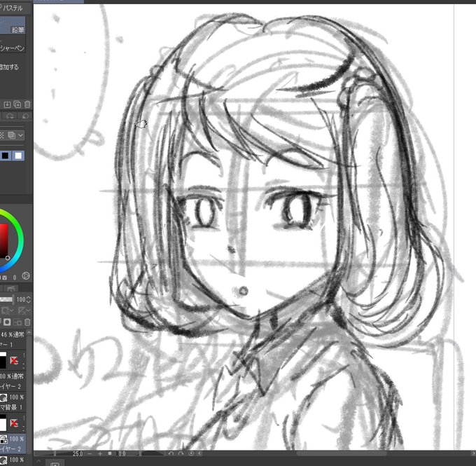Click the circular arrows sync icon

point(9,116)
